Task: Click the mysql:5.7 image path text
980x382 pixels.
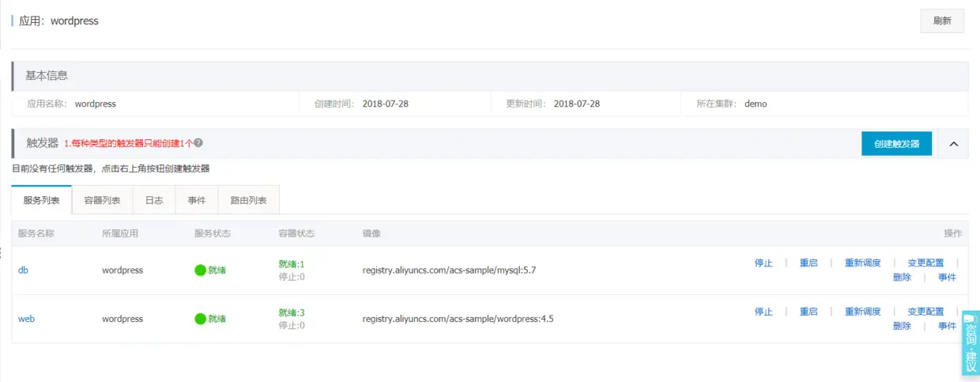Action: pos(449,270)
